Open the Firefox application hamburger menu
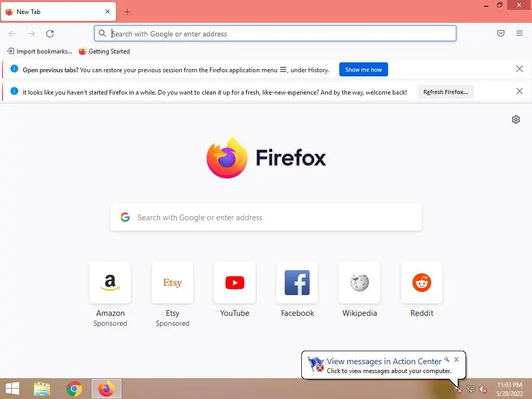Image resolution: width=532 pixels, height=399 pixels. (x=520, y=33)
